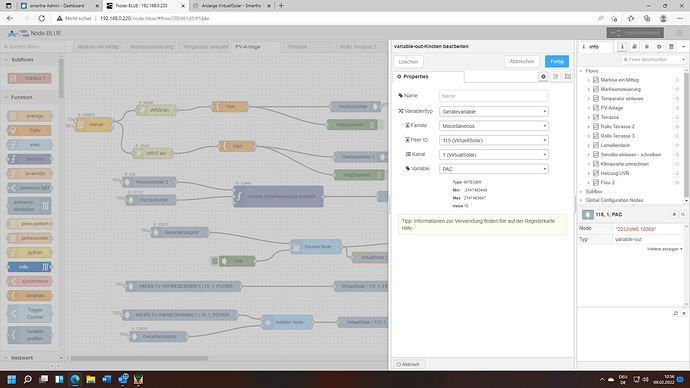Select the exec node in palette

(29, 145)
